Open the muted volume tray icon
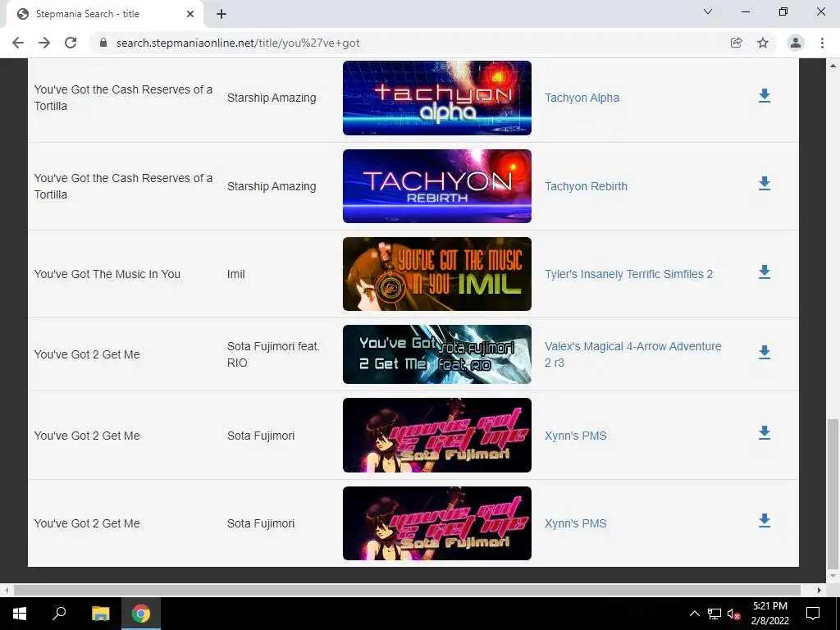 coord(734,614)
